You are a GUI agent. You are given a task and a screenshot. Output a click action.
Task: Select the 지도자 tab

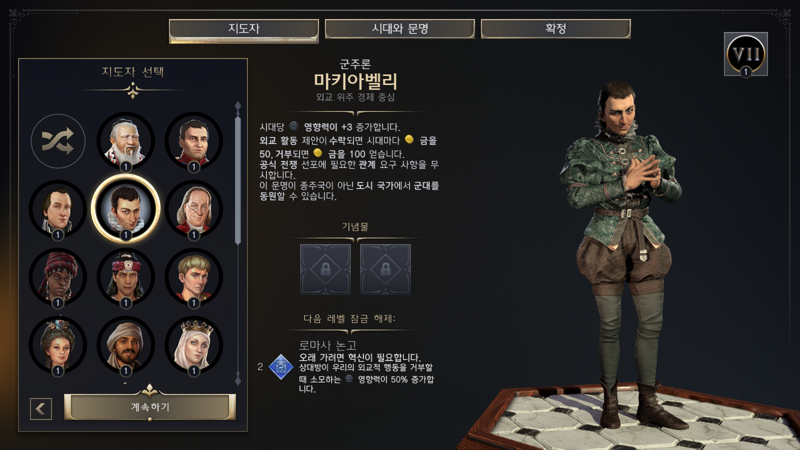[x=244, y=30]
